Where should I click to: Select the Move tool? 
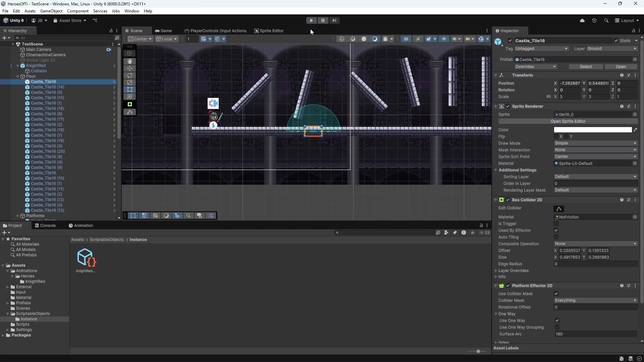[x=129, y=68]
